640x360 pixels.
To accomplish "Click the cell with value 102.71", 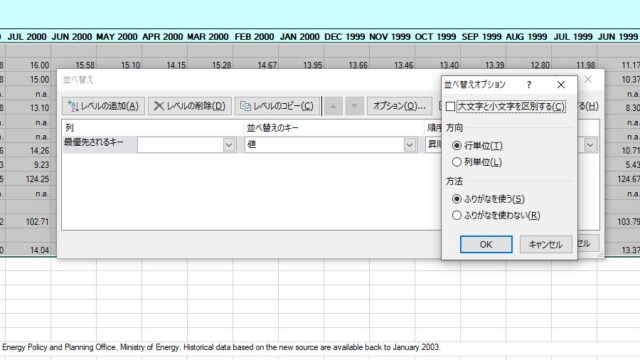I will point(28,222).
